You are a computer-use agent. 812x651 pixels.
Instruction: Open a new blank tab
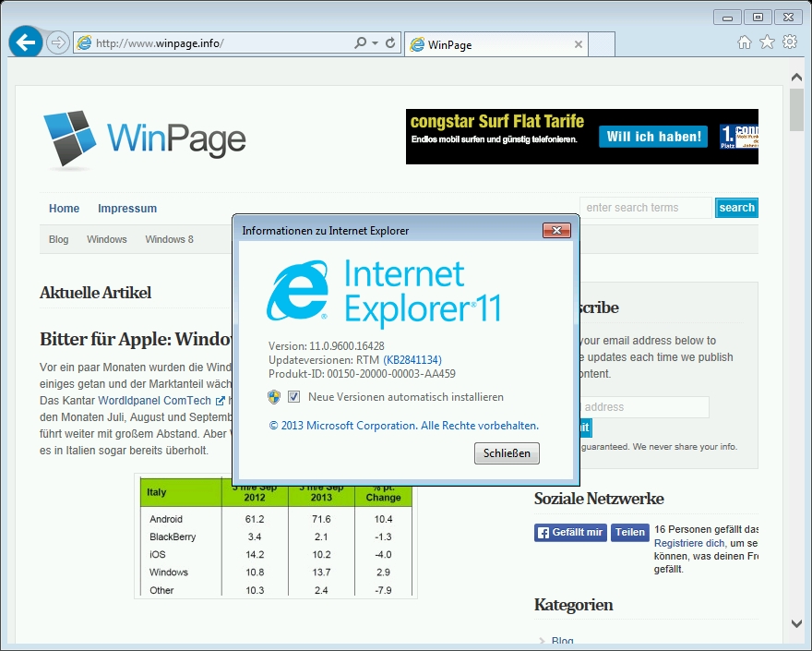[602, 44]
